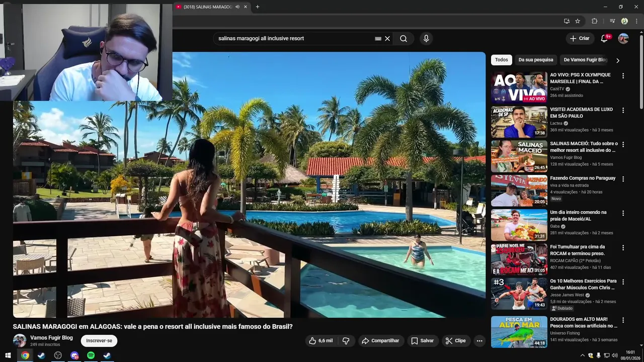Open Windows Security tray icon
The height and width of the screenshot is (362, 644).
point(590,355)
